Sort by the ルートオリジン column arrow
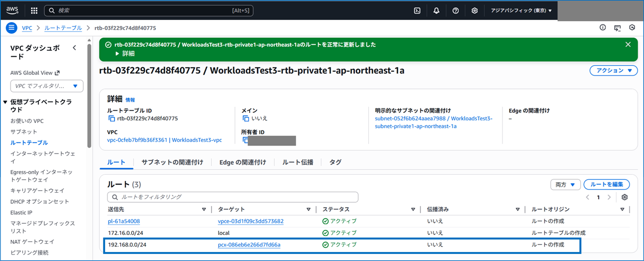This screenshot has width=644, height=261. pos(622,209)
